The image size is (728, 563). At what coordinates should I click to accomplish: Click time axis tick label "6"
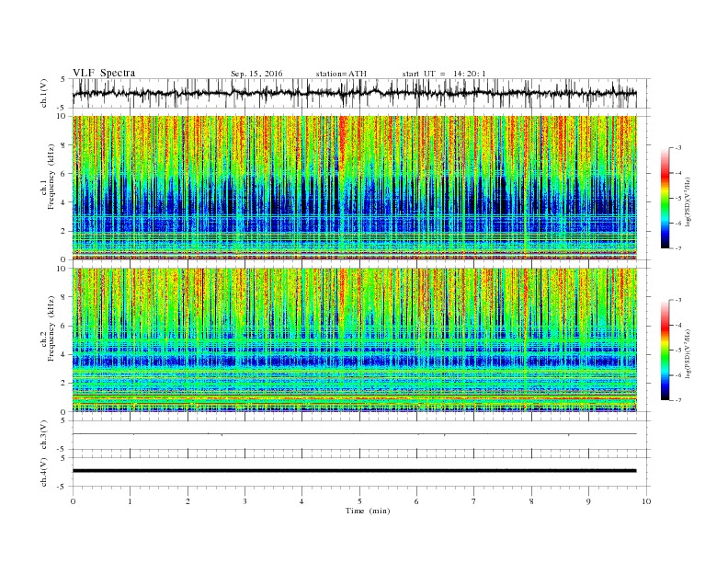[x=416, y=501]
